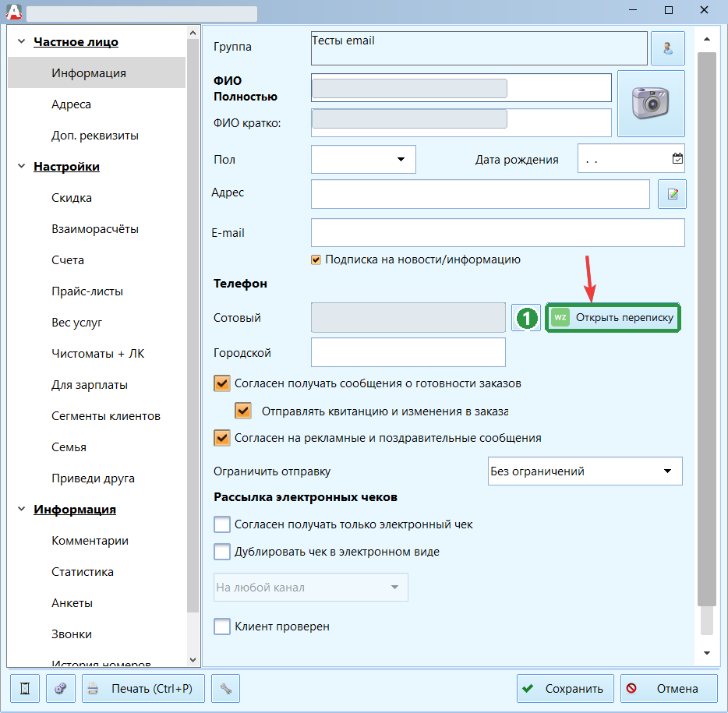Collapse the Информация section chevron
Viewport: 728px width, 713px height.
[21, 509]
